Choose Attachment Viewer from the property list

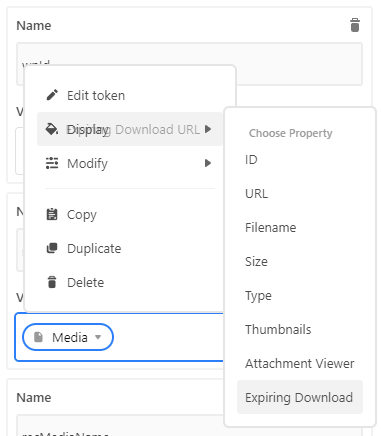[300, 363]
